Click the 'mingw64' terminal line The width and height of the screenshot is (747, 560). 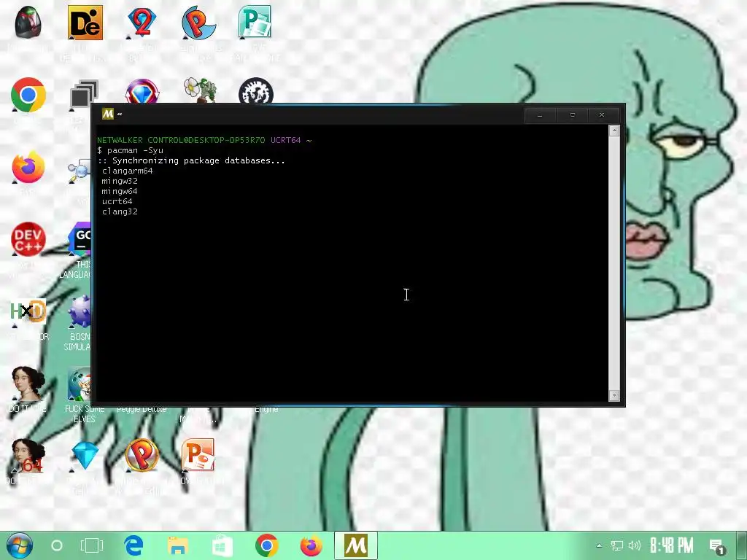[x=120, y=191]
